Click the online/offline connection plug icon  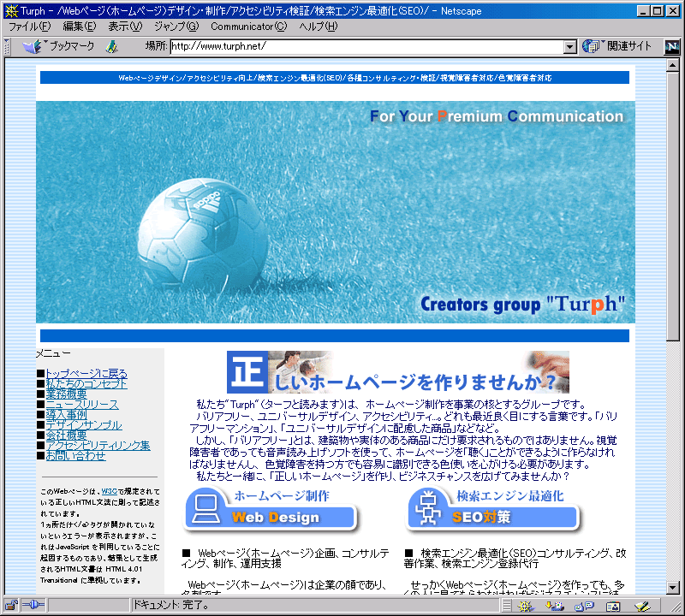coord(33,605)
